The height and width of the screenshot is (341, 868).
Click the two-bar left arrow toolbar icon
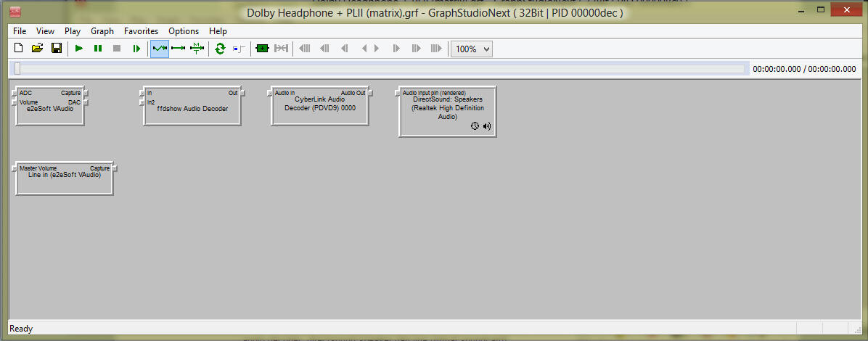tap(344, 49)
